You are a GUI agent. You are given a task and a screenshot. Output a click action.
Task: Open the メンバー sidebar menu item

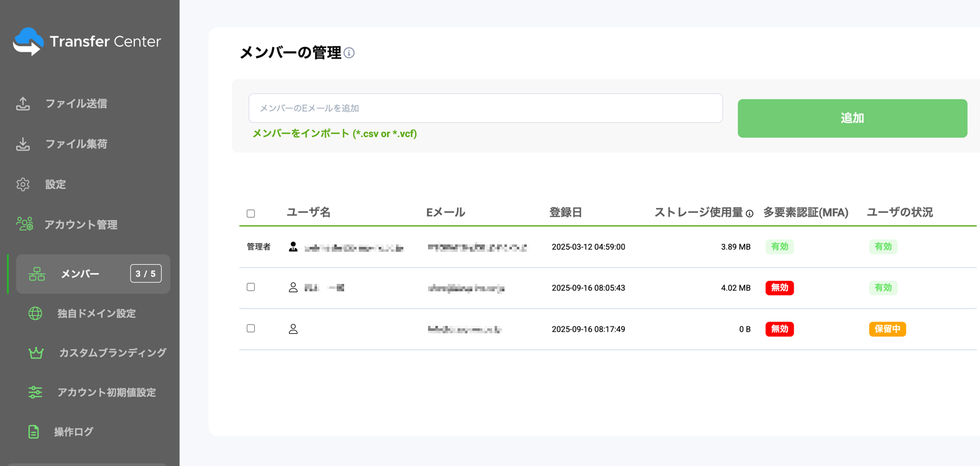80,274
